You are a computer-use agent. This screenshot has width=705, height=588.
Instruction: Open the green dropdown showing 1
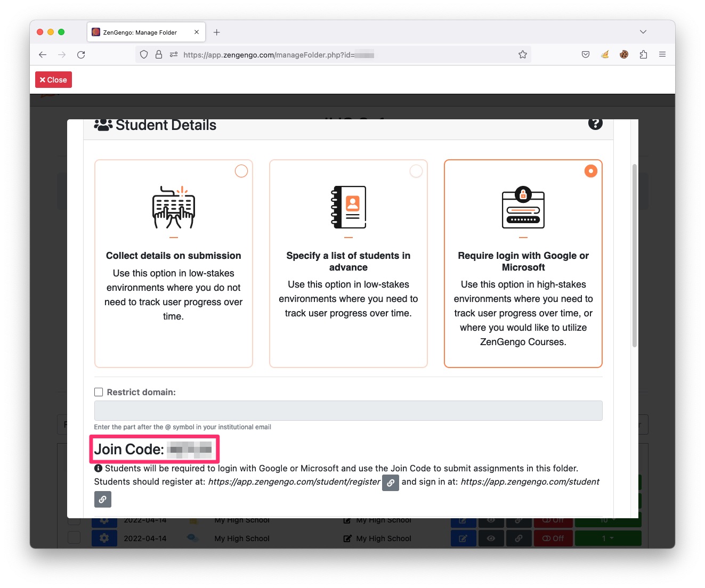(x=608, y=538)
